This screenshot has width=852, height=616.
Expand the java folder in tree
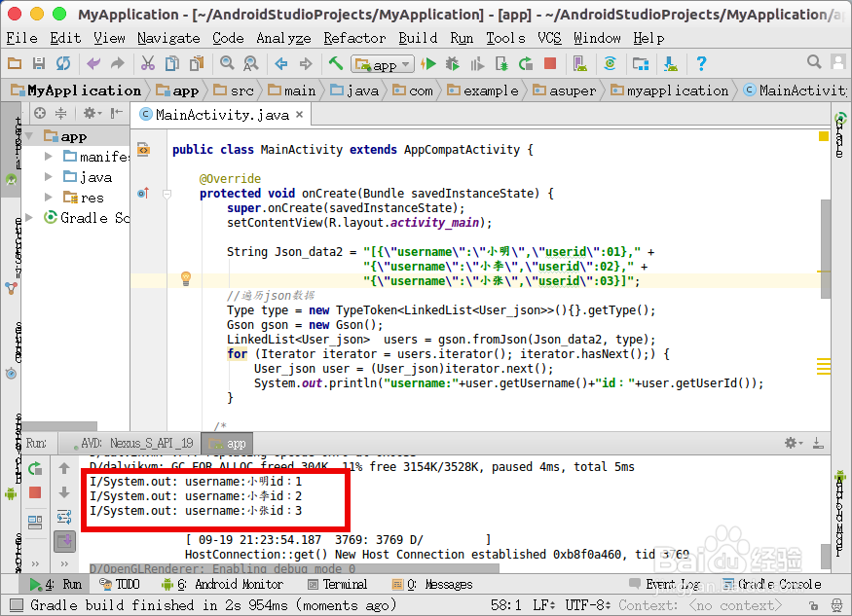(49, 177)
